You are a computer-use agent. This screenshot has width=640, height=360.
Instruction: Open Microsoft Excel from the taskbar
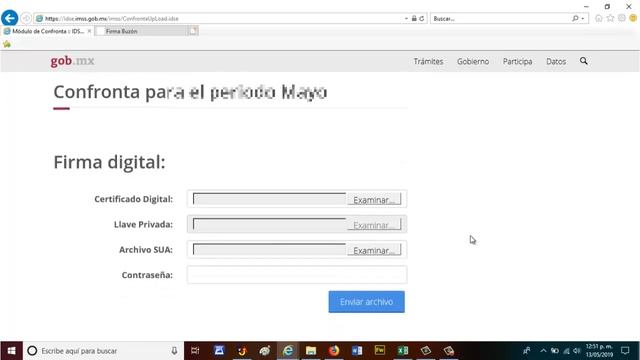(x=403, y=351)
